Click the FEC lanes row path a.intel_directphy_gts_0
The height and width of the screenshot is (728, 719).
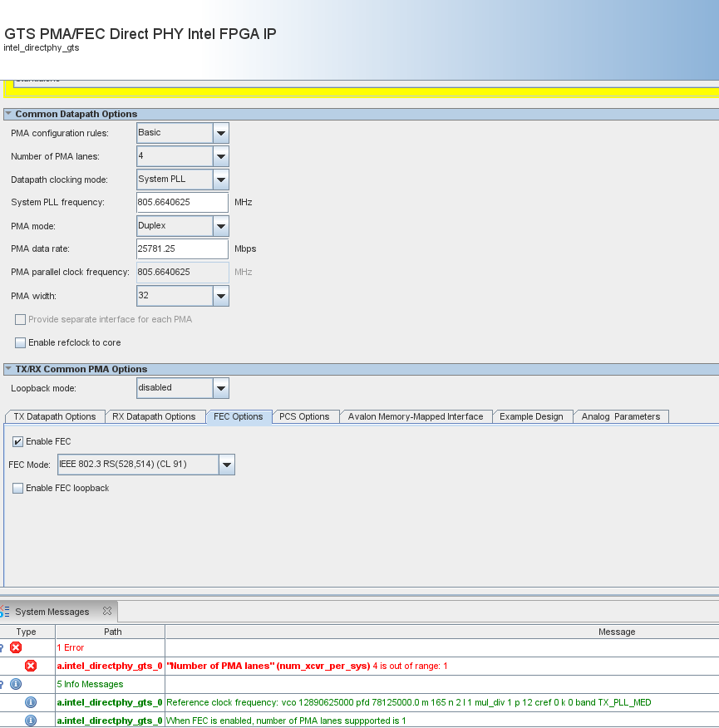point(110,721)
